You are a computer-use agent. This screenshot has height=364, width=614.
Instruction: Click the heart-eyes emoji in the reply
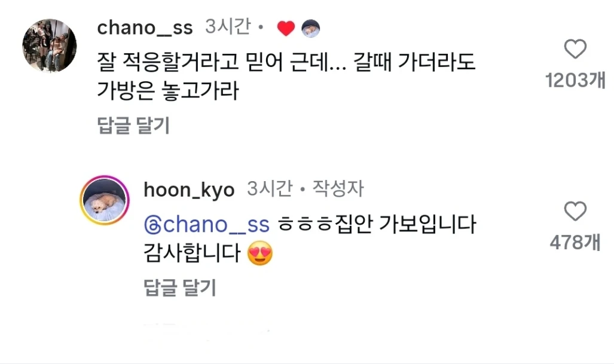tap(260, 255)
